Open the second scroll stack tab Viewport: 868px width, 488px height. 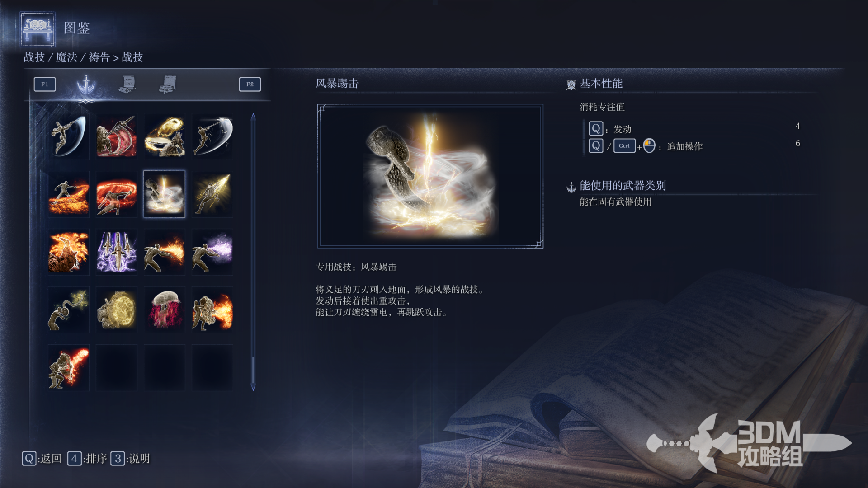(168, 84)
